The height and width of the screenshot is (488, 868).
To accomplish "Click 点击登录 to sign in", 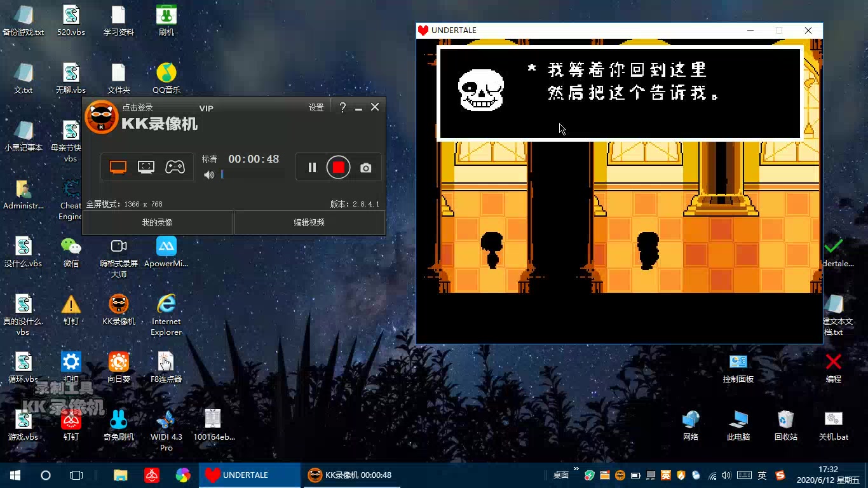I will click(x=138, y=107).
